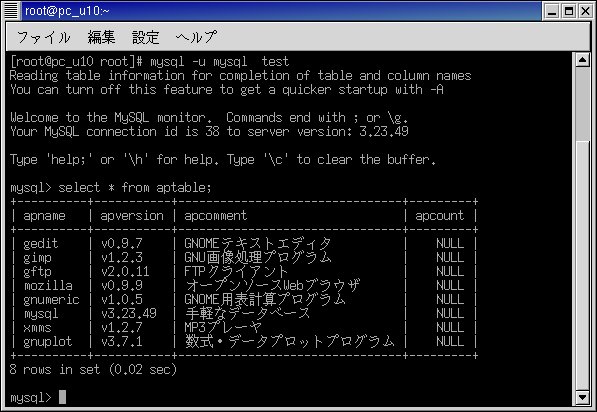
Task: Click the apname column header
Action: click(x=44, y=216)
